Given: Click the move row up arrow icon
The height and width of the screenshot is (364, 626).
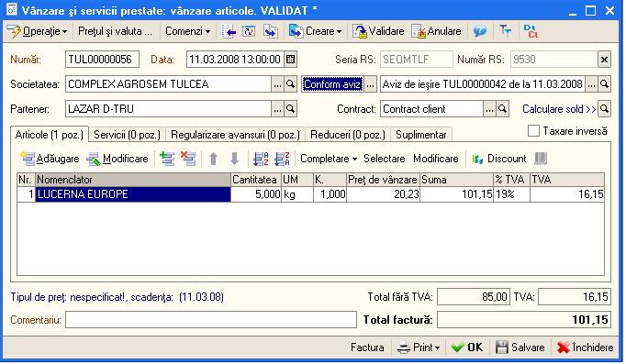Looking at the screenshot, I should pos(214,159).
